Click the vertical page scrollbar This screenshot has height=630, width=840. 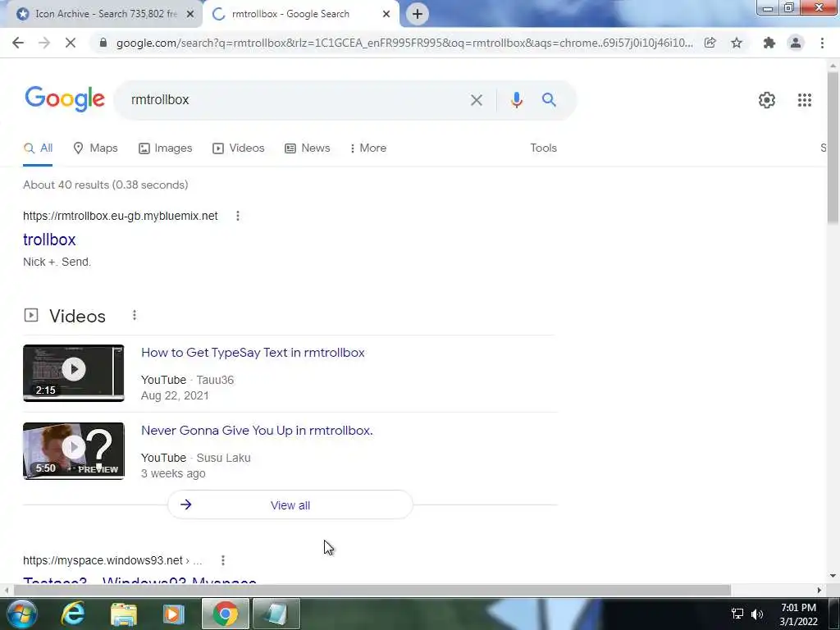pos(833,148)
